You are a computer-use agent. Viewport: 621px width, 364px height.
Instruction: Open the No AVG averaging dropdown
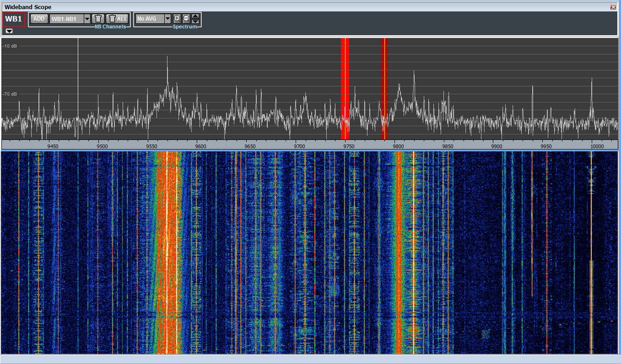167,18
